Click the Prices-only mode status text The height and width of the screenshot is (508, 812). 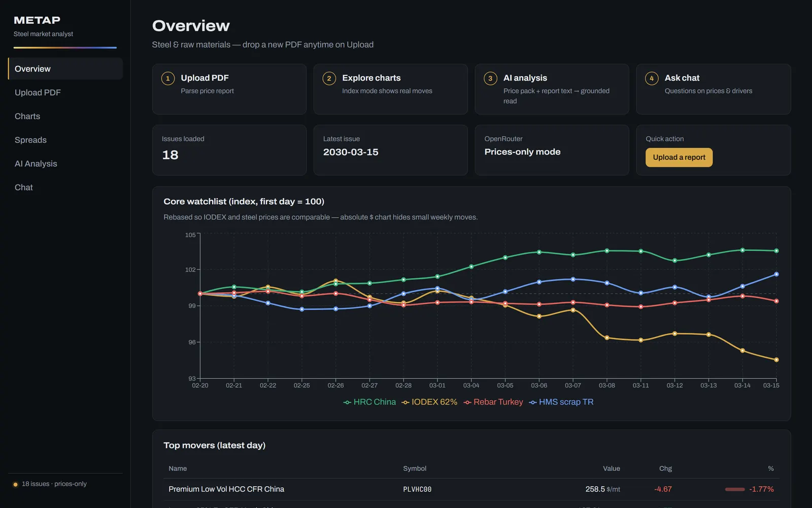pos(522,152)
